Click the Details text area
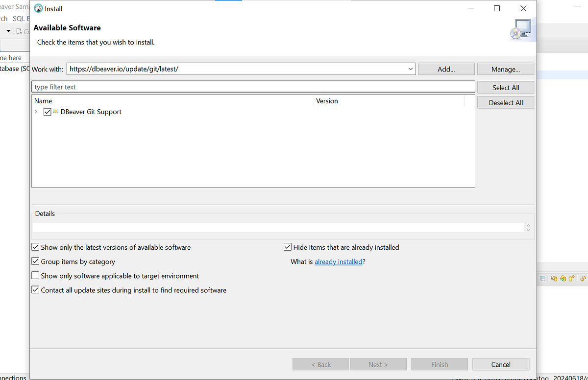This screenshot has height=380, width=588. point(278,228)
